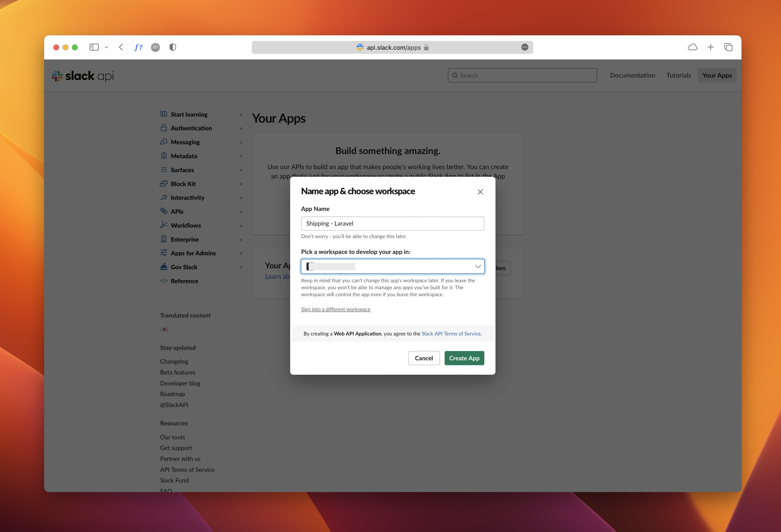Follow the Slack API Terms of Service link

[451, 333]
